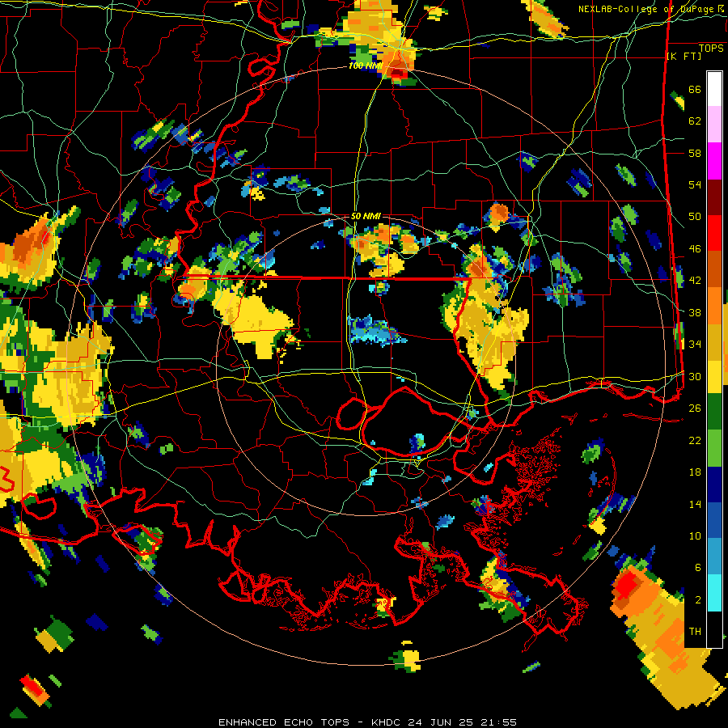This screenshot has width=728, height=728.
Task: Click the TH threshold label in legend
Action: (695, 632)
